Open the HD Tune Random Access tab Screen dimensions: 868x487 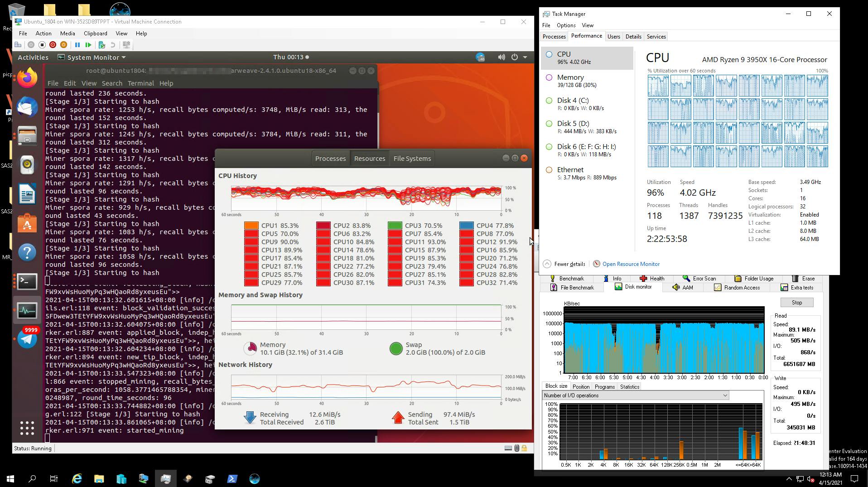click(x=737, y=288)
